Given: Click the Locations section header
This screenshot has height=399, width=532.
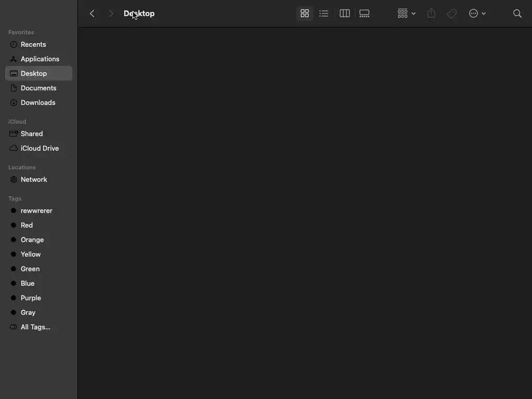Looking at the screenshot, I should pos(22,167).
